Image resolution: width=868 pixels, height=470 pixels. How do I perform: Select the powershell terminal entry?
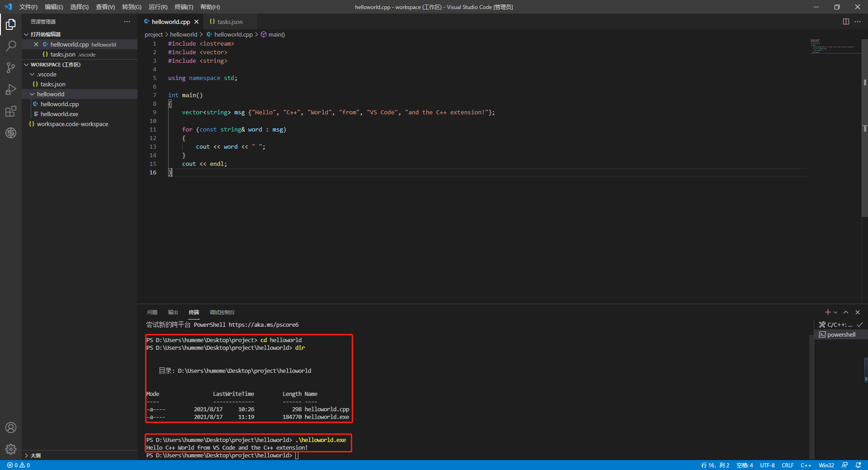coord(841,334)
